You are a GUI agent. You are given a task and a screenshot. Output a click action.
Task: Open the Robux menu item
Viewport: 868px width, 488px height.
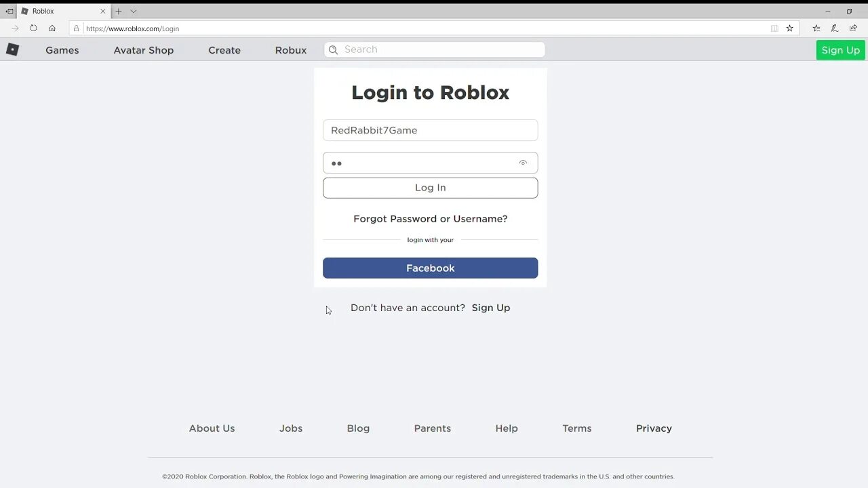pos(291,50)
